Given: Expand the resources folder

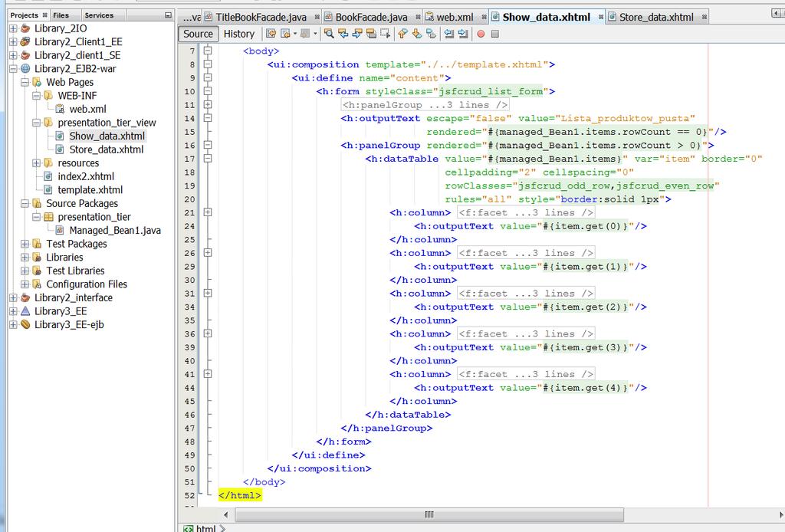Looking at the screenshot, I should pos(36,163).
